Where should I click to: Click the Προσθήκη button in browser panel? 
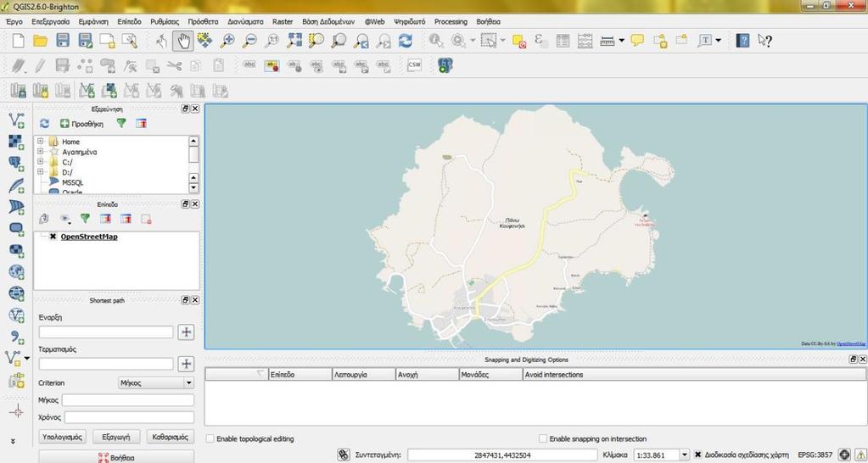[x=82, y=124]
